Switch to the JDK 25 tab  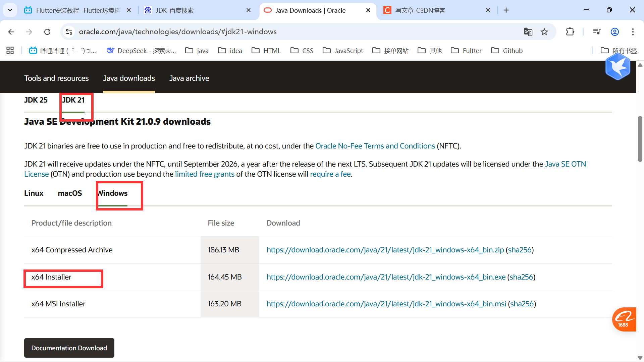pyautogui.click(x=36, y=100)
